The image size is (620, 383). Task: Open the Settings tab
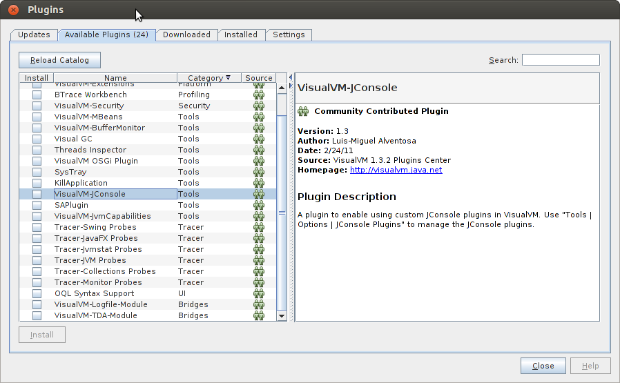point(289,35)
